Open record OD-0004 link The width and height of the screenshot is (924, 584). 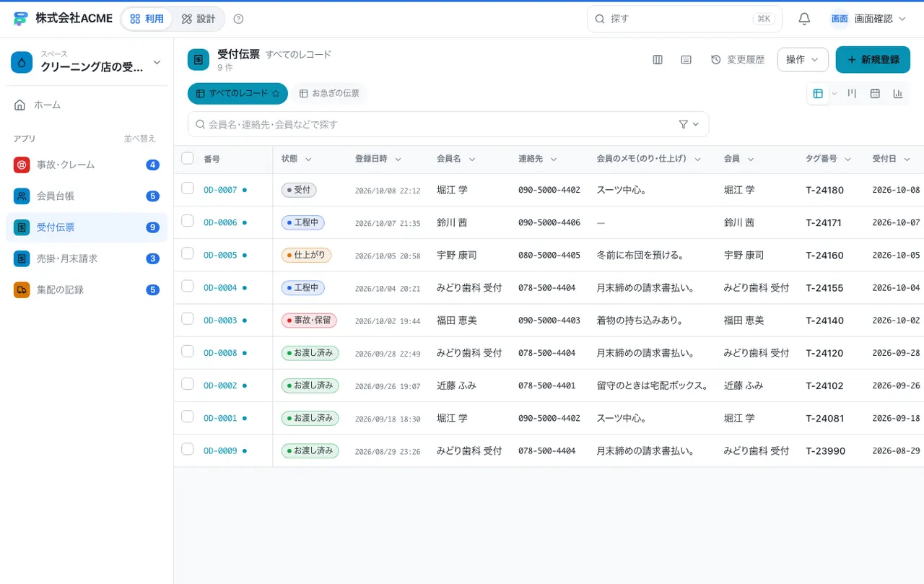[220, 288]
